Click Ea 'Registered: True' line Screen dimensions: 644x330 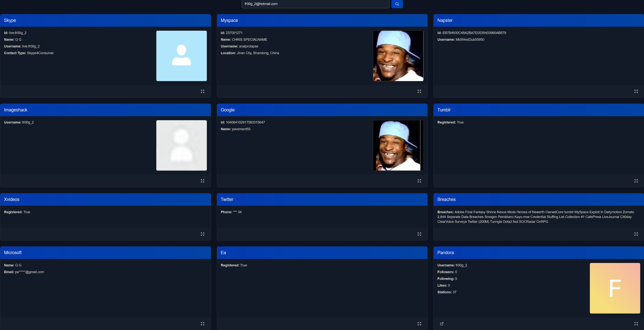234,265
